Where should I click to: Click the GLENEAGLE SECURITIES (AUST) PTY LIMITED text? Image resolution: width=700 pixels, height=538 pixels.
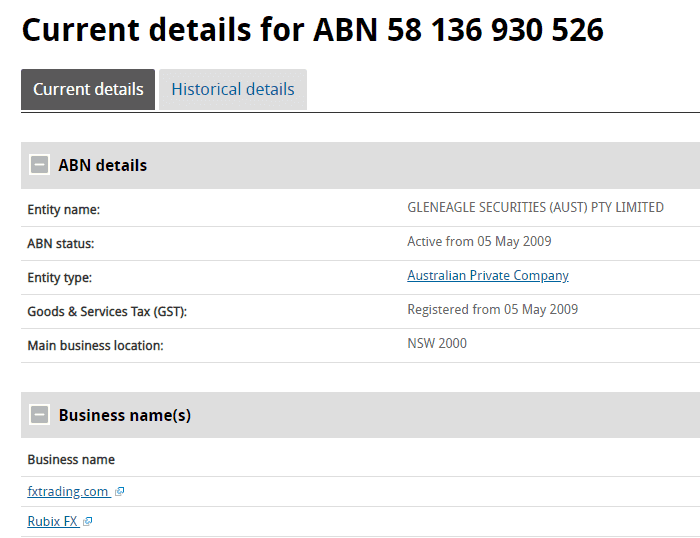pos(535,208)
